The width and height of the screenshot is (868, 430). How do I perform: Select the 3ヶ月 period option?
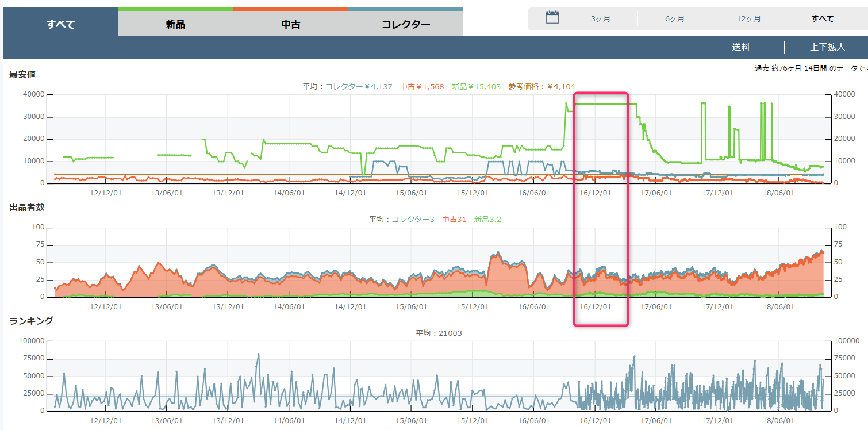pyautogui.click(x=600, y=19)
